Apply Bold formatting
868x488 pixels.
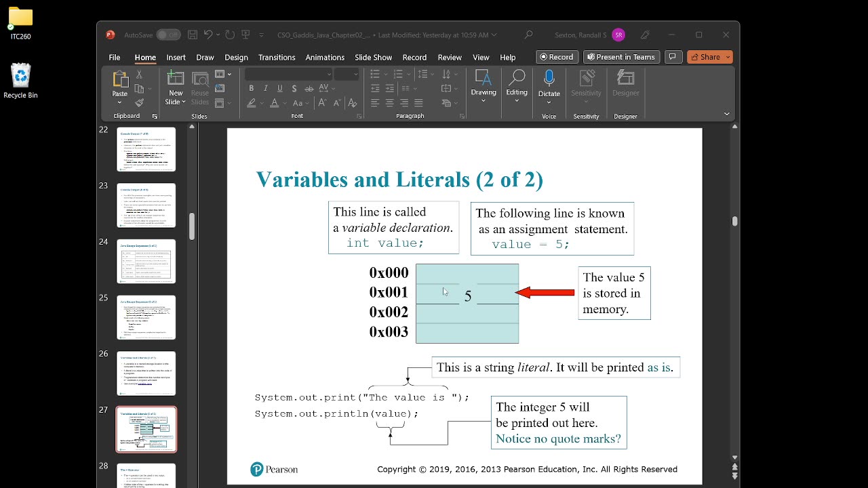251,89
